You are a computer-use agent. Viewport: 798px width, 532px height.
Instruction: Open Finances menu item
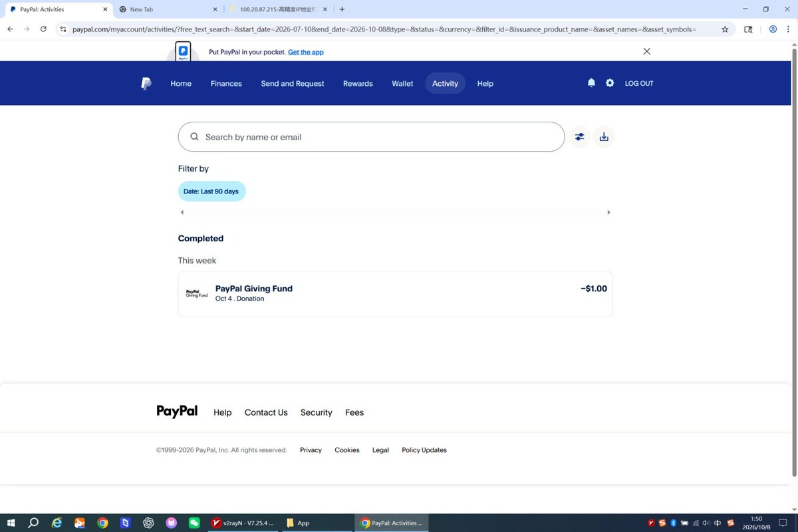coord(226,84)
